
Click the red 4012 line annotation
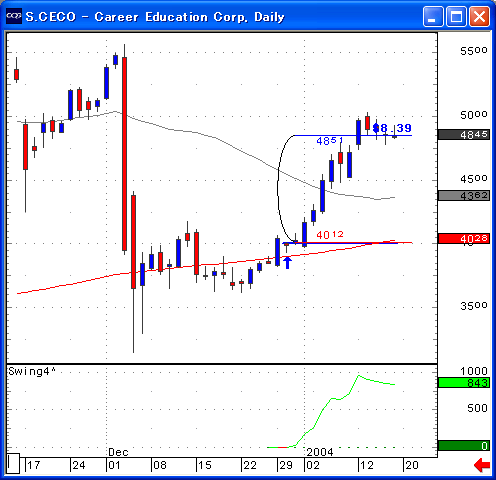click(x=330, y=235)
